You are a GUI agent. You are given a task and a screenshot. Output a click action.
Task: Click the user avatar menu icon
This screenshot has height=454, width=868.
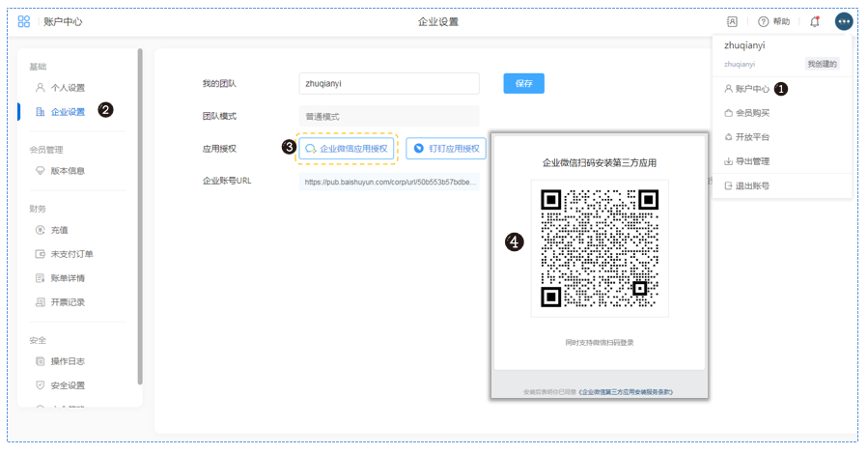click(x=844, y=21)
